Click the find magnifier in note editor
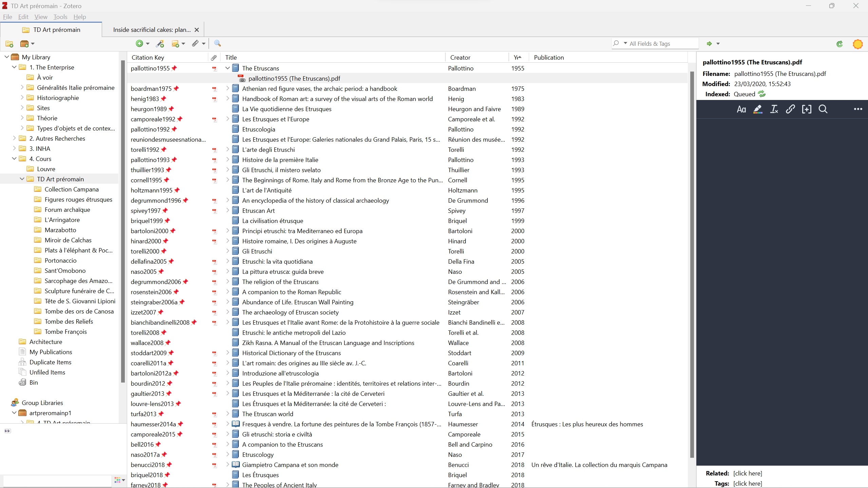 [823, 109]
